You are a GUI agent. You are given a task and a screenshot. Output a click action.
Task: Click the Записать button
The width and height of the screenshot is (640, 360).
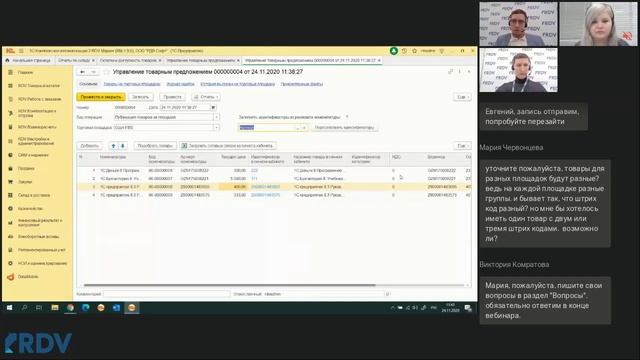[x=140, y=97]
